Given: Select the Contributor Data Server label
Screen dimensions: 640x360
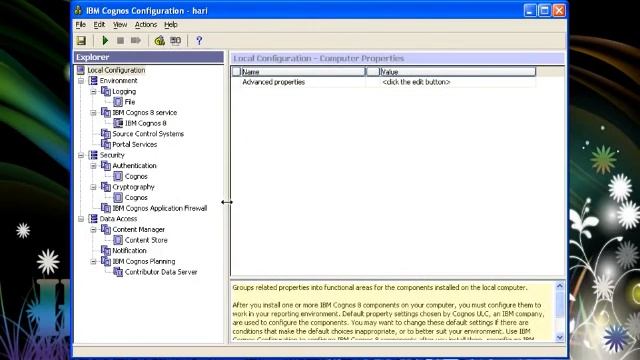Looking at the screenshot, I should 161,272.
